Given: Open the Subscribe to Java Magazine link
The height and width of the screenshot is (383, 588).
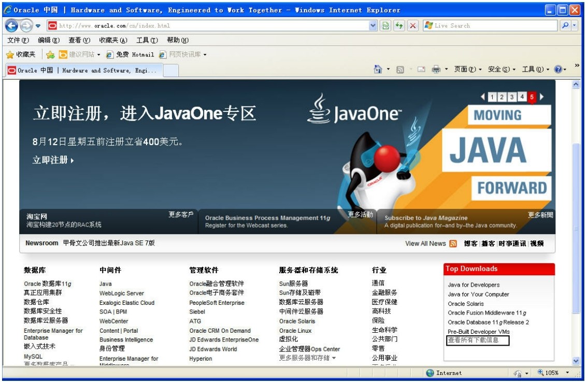Looking at the screenshot, I should click(x=426, y=218).
